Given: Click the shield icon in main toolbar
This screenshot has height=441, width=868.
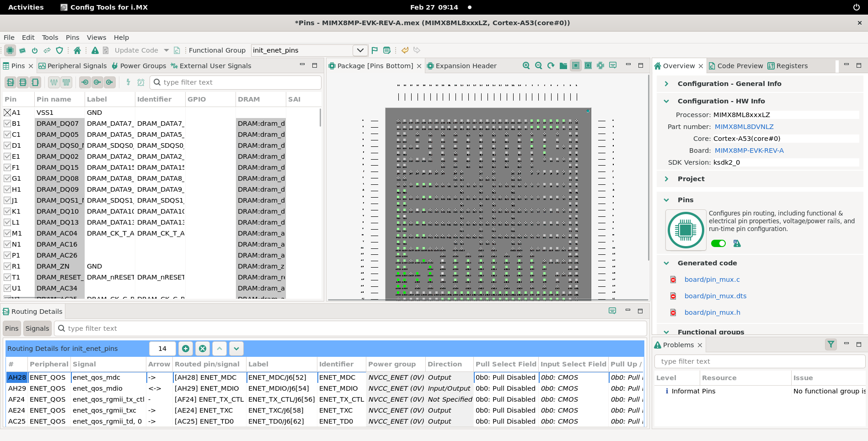Looking at the screenshot, I should tap(59, 50).
